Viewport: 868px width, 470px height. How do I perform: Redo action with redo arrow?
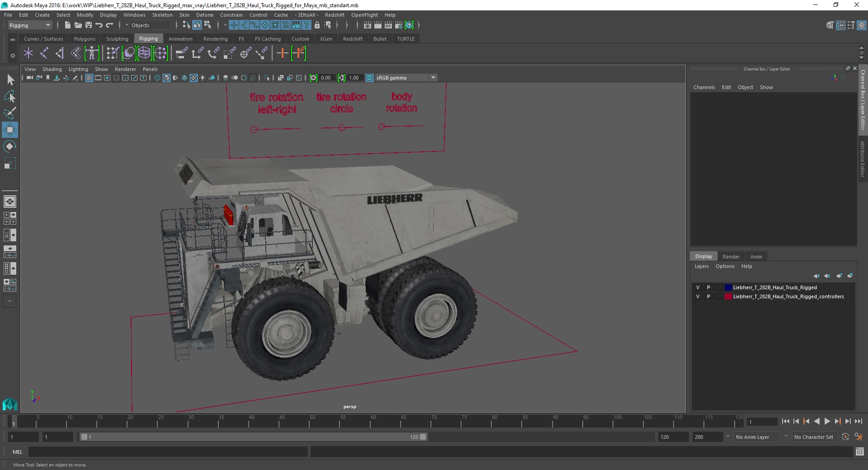[x=109, y=25]
